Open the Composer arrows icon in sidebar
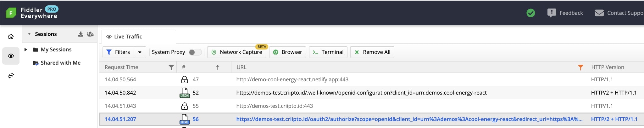The height and width of the screenshot is (128, 644). point(11,75)
